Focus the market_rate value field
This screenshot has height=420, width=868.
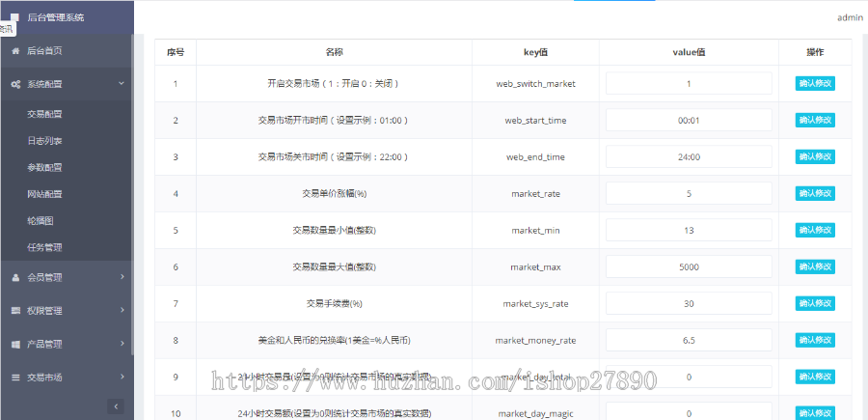689,193
